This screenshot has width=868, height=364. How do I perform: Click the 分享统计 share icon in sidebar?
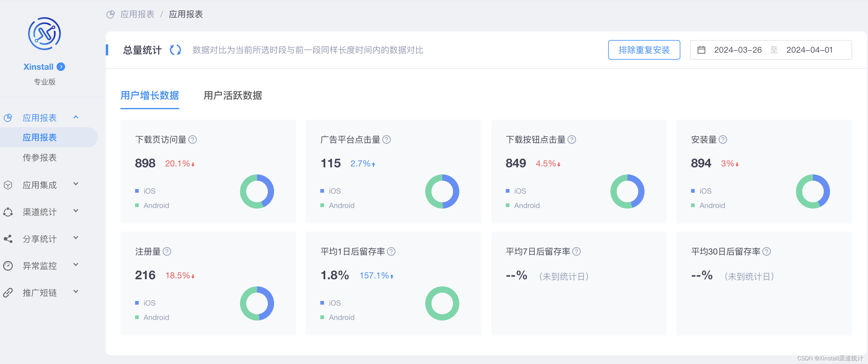[x=9, y=239]
